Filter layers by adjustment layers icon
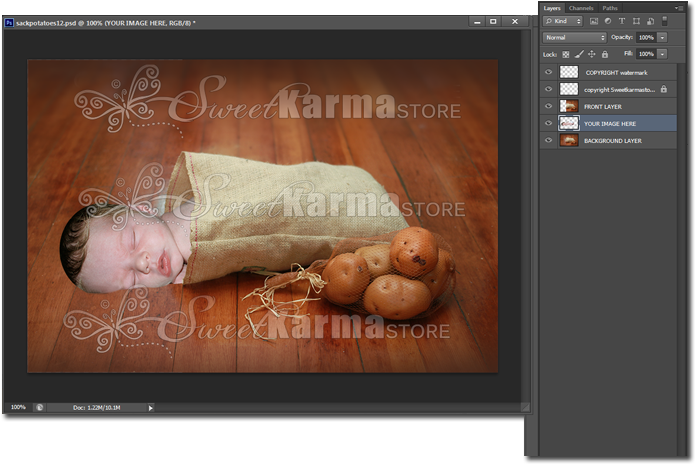 608,21
